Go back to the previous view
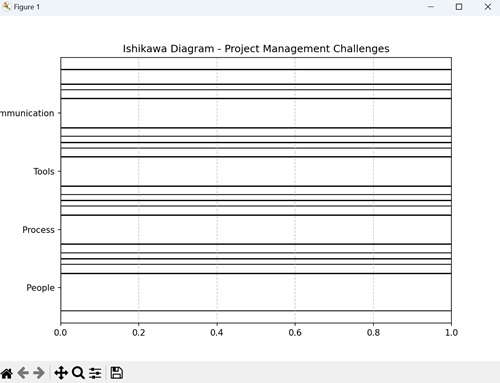Screen dimensions: 500x383 (x=23, y=373)
